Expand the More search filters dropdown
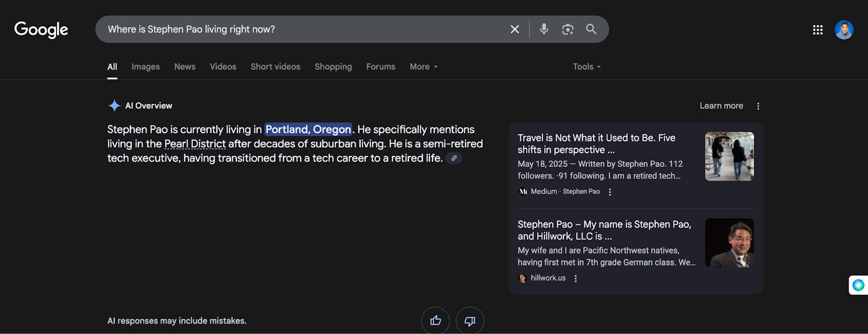 pyautogui.click(x=424, y=67)
